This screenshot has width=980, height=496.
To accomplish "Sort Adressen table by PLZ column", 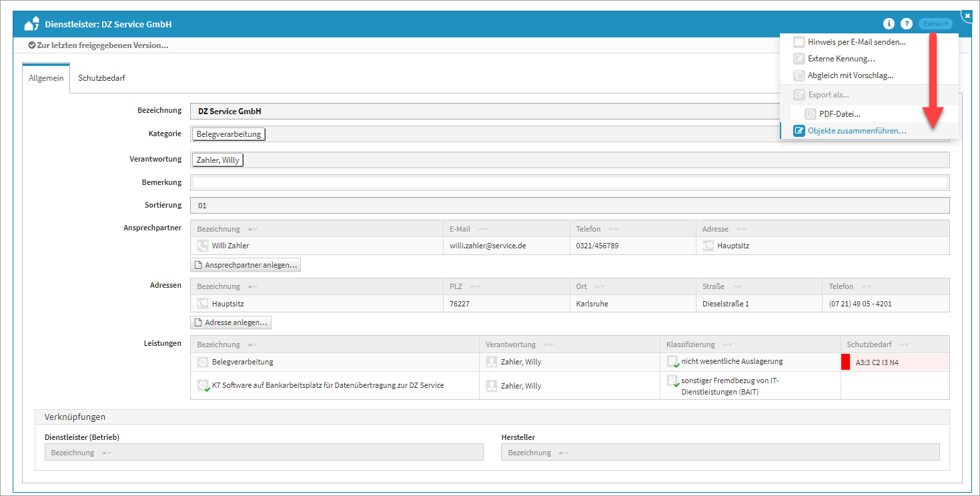I will point(476,286).
